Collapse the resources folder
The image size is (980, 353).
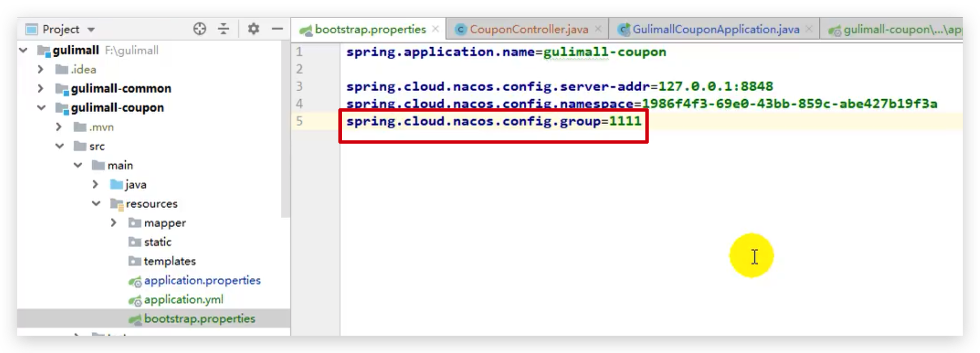tap(96, 203)
